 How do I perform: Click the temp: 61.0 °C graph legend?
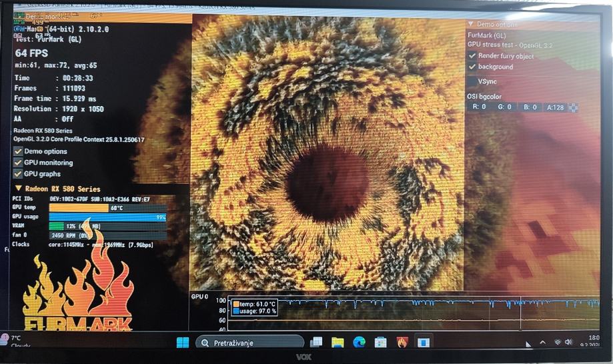point(255,304)
